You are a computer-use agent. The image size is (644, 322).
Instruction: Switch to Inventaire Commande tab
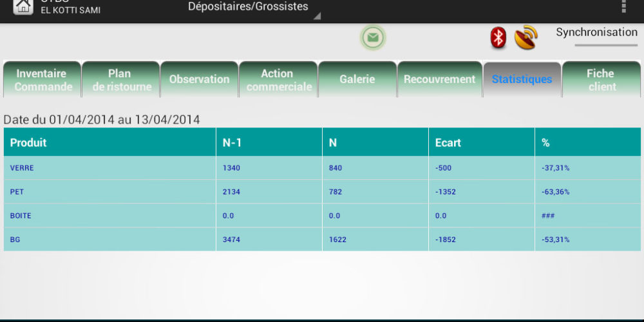tap(43, 80)
